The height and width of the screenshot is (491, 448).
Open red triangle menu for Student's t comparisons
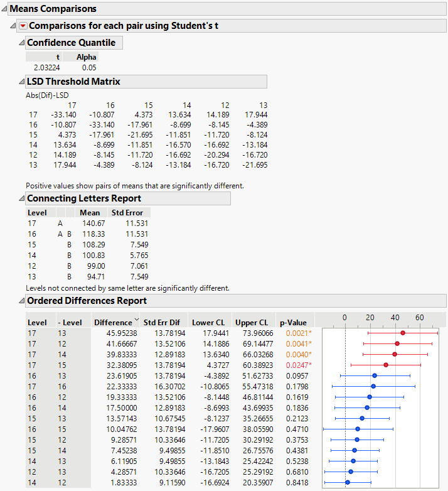23,26
